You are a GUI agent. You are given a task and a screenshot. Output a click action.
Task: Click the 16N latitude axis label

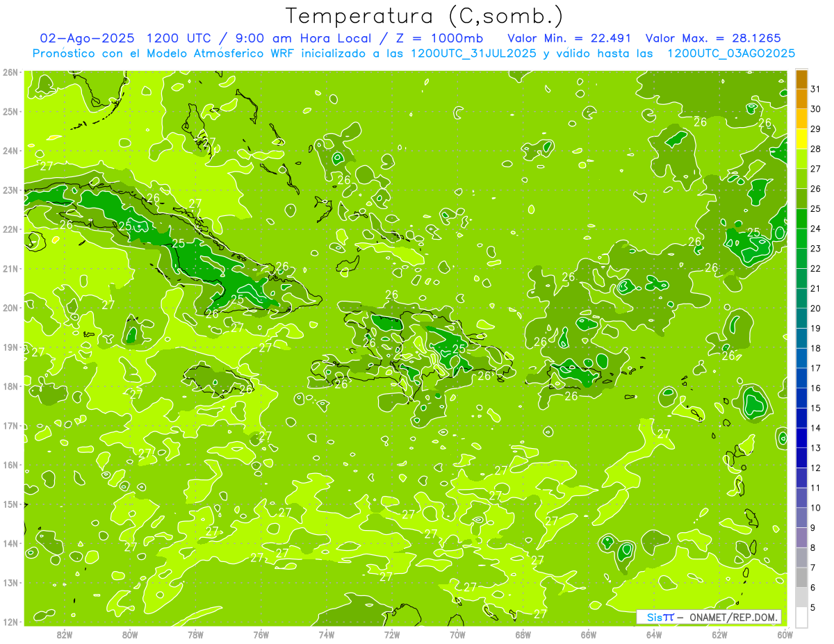pyautogui.click(x=10, y=465)
